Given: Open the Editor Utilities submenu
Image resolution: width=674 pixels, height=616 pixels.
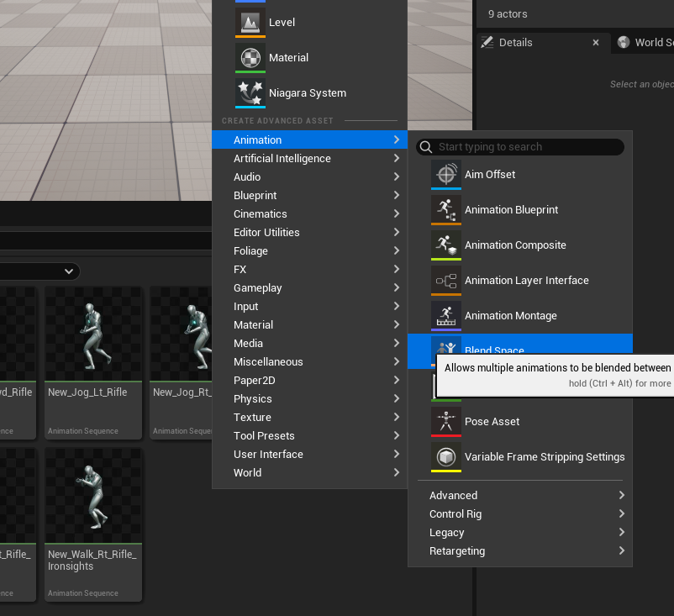Looking at the screenshot, I should 309,232.
